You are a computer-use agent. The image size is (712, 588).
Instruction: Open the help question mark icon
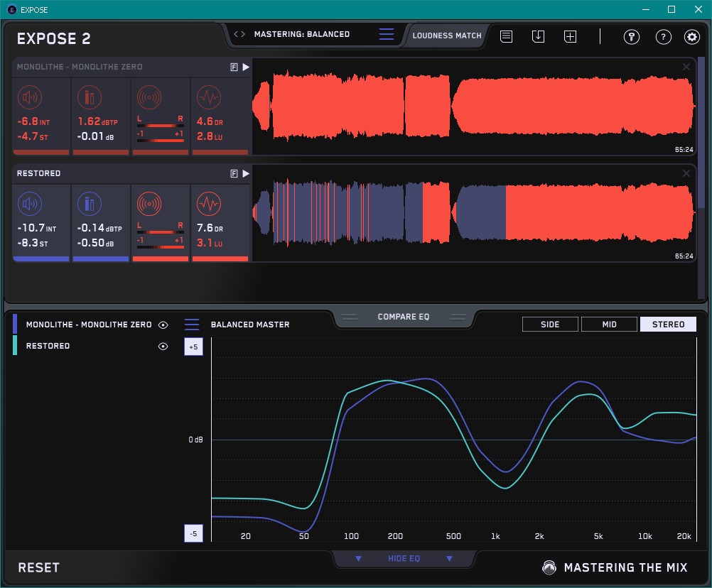tap(662, 37)
